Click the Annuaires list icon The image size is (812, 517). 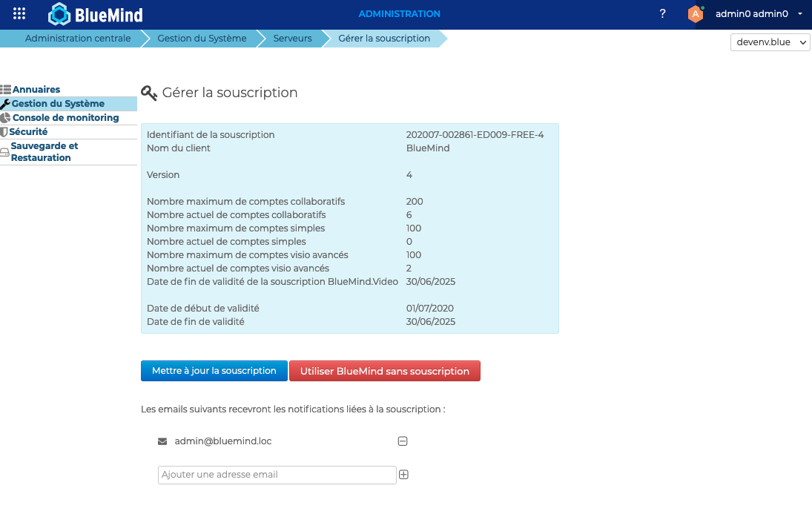coord(6,90)
